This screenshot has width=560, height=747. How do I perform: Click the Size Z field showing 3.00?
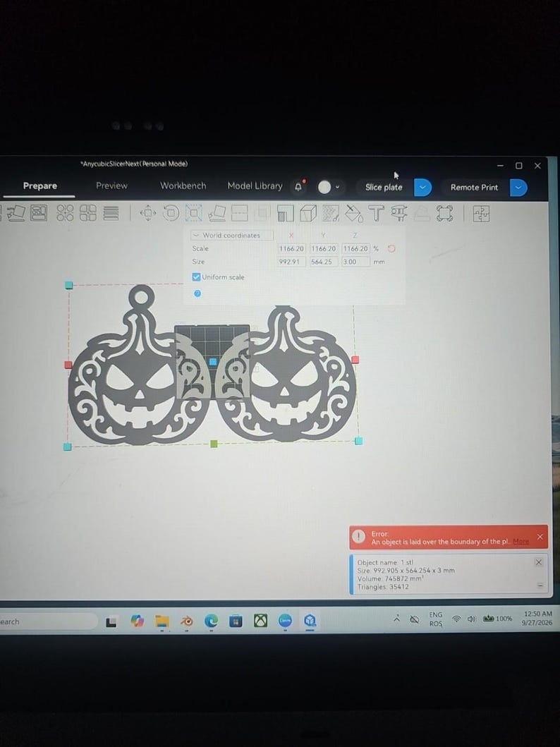click(355, 262)
